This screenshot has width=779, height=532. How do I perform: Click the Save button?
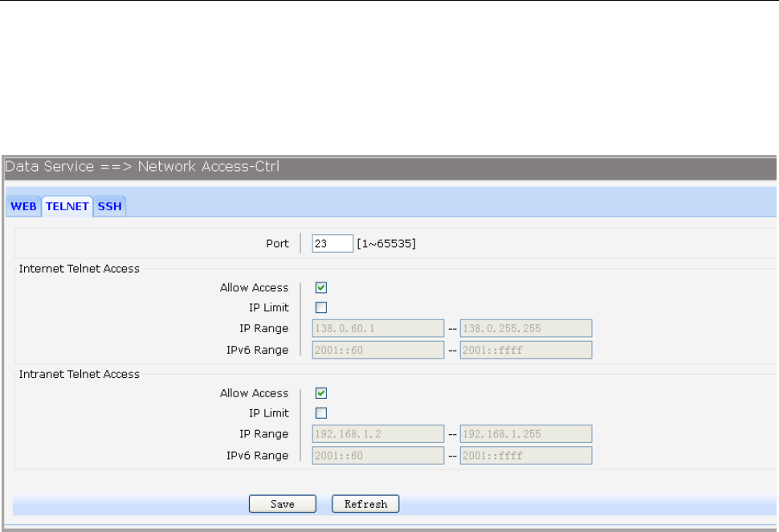(283, 504)
